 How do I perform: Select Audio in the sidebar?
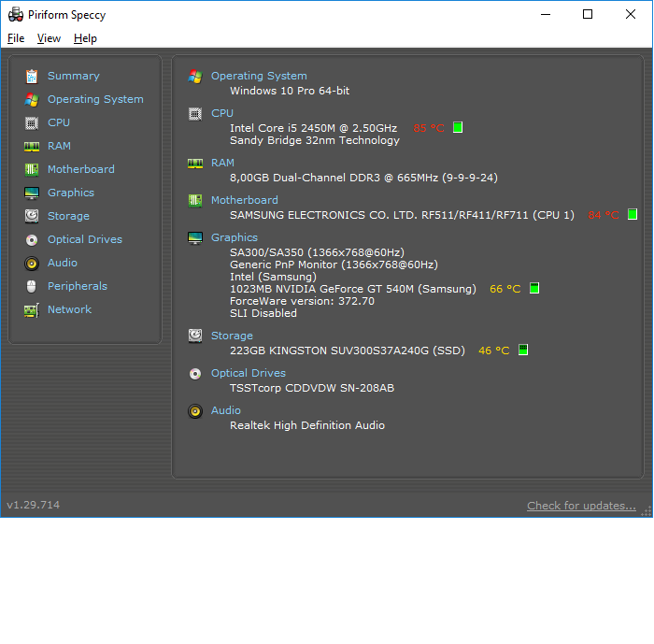63,263
